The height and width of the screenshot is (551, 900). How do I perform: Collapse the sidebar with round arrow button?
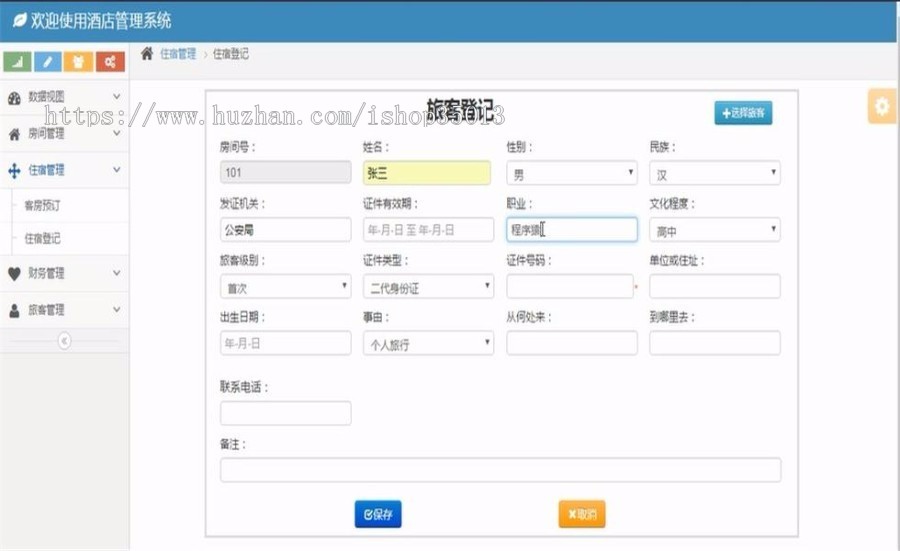click(x=64, y=341)
